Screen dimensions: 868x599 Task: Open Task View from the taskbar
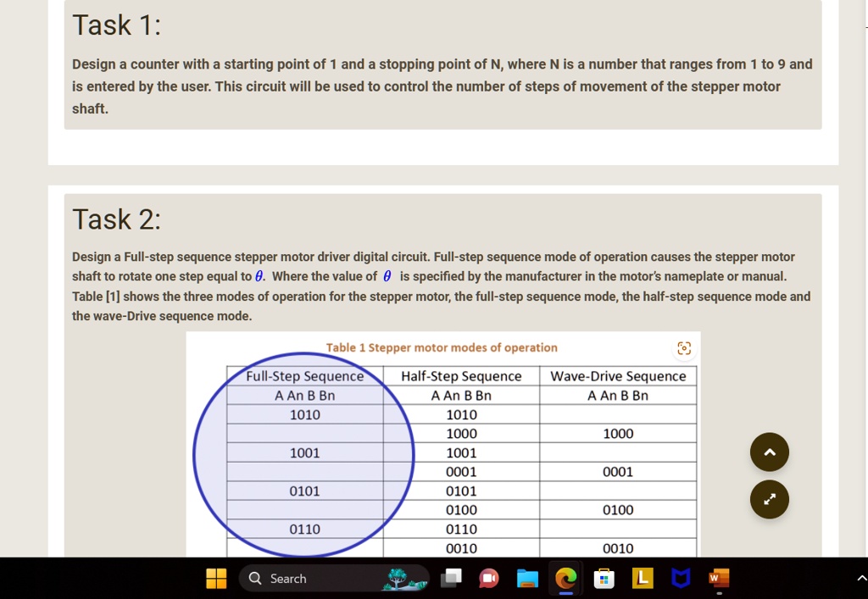(x=451, y=579)
